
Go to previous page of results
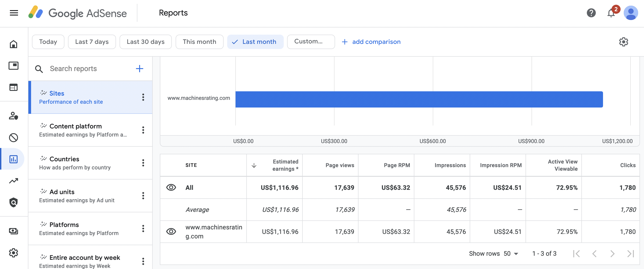[594, 254]
